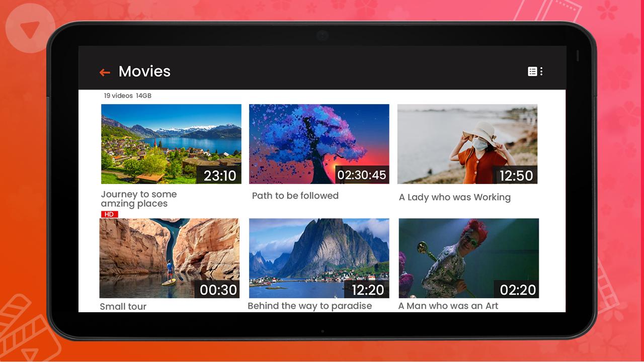Click the 12:50 duration label

516,175
